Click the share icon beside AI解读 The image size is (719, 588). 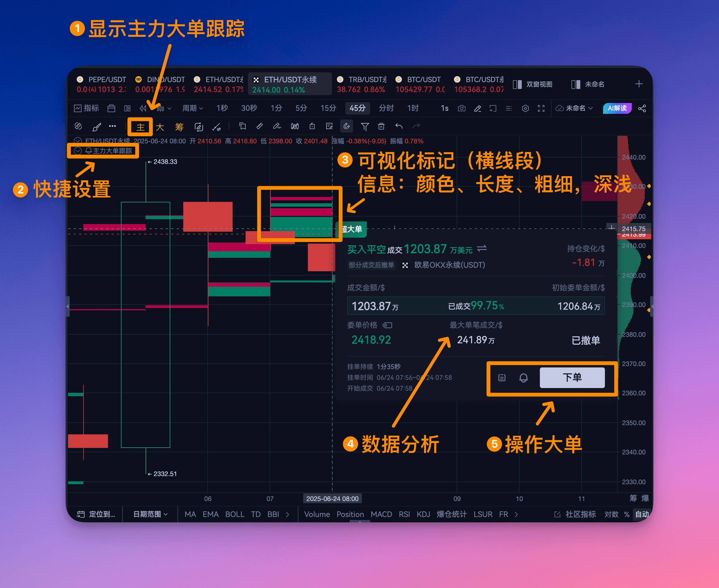pos(642,108)
